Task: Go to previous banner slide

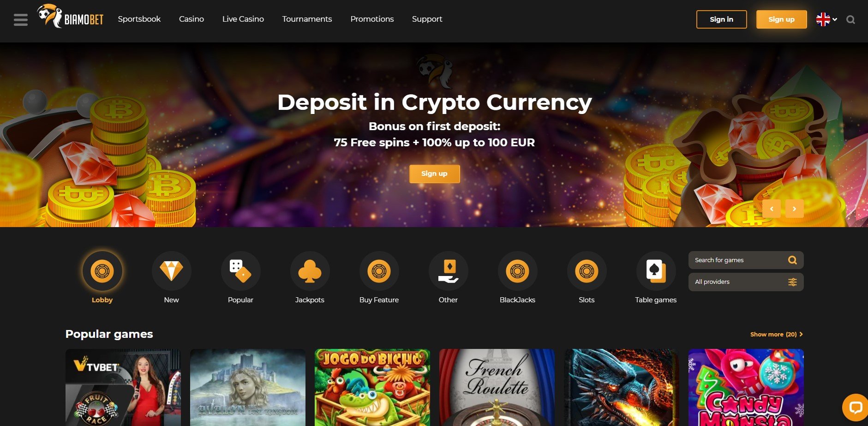Action: tap(772, 209)
